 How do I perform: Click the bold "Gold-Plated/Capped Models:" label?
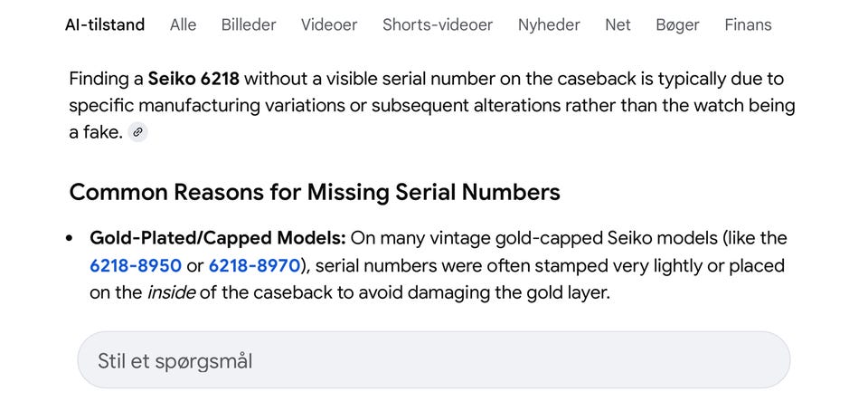(x=217, y=238)
